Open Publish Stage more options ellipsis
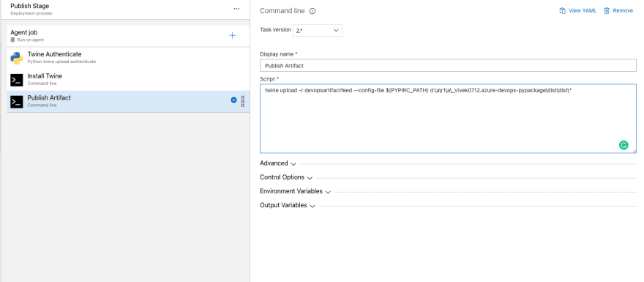Viewport: 644px width, 282px height. point(236,9)
